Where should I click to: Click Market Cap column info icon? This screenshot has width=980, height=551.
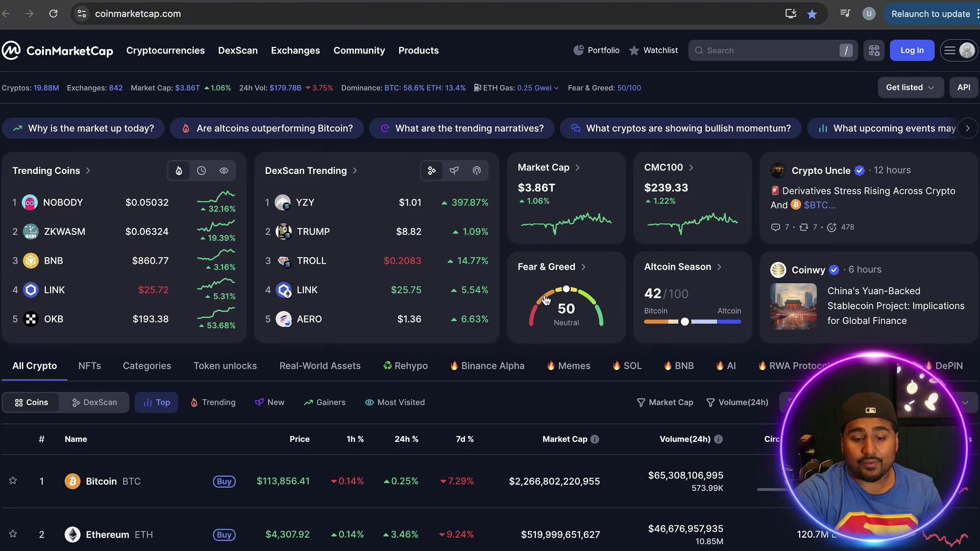(x=595, y=439)
